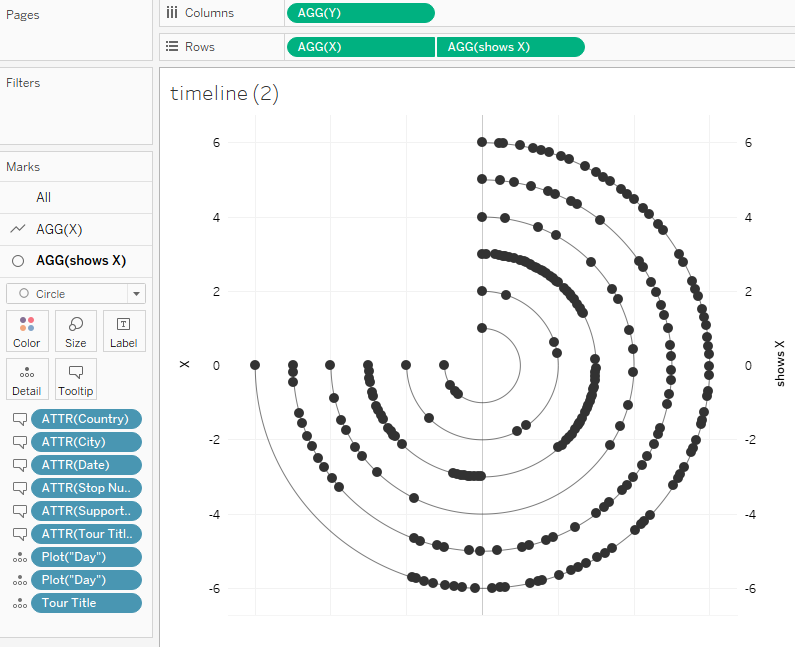Select the All marks tab
This screenshot has height=647, width=795.
[43, 198]
